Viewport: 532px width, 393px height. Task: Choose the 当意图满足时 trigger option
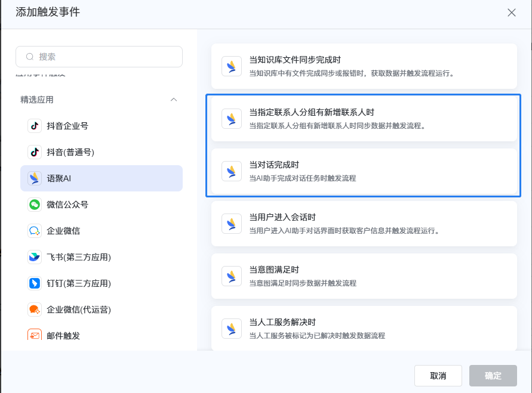(x=364, y=276)
